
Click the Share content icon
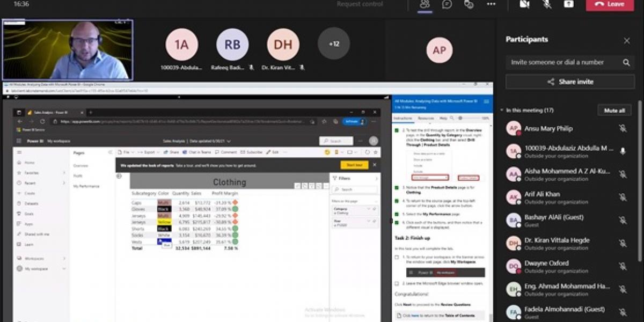pos(569,4)
